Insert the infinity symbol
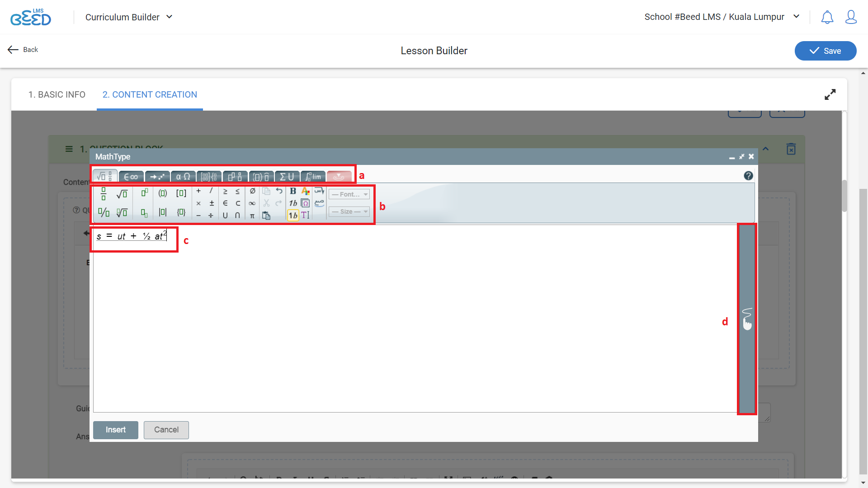Viewport: 868px width, 488px height. pyautogui.click(x=252, y=203)
